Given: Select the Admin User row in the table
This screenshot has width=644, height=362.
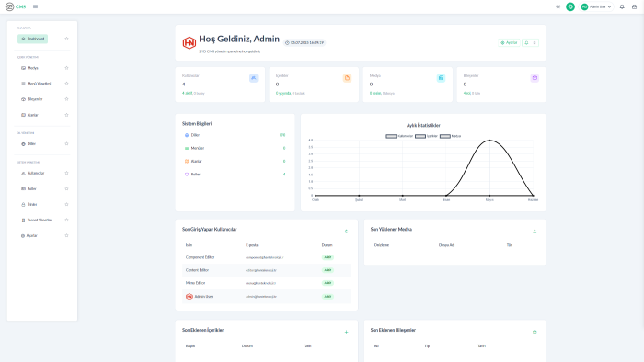Looking at the screenshot, I should [x=267, y=297].
